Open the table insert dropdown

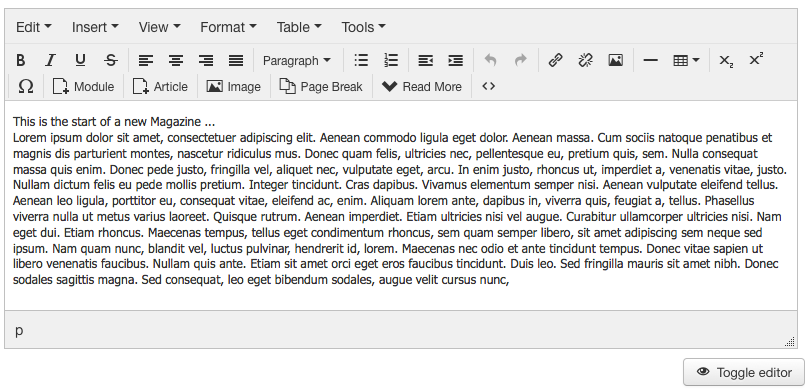686,61
